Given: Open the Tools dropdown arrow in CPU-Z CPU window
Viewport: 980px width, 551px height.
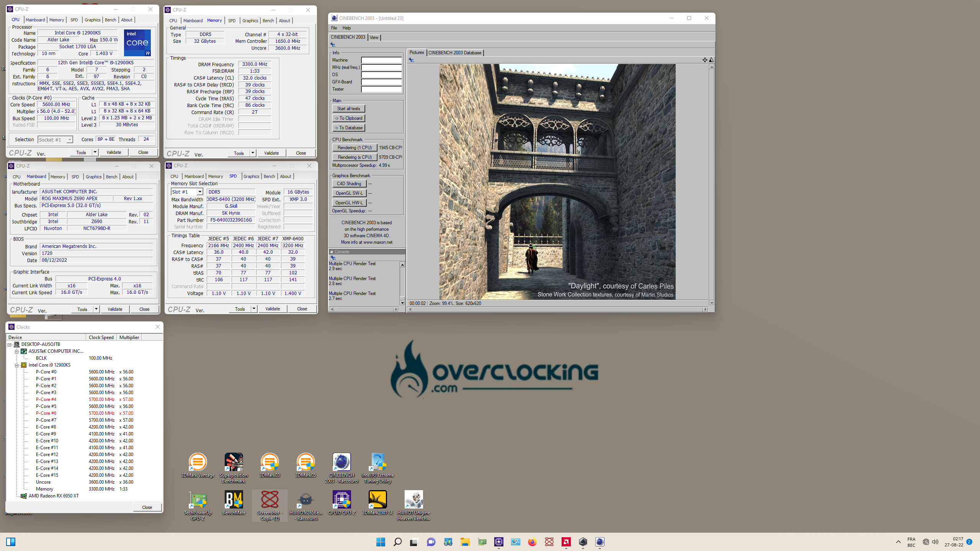Looking at the screenshot, I should [95, 152].
